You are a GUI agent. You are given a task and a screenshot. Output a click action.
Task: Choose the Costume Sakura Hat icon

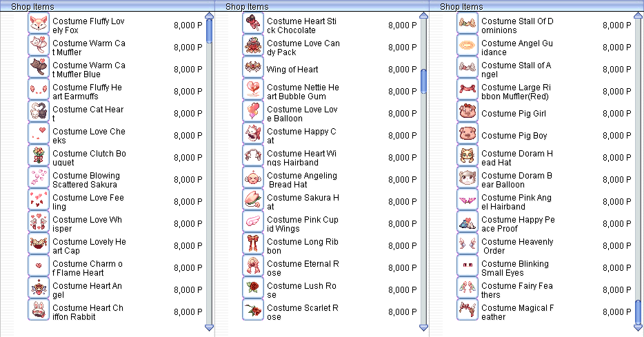[253, 200]
